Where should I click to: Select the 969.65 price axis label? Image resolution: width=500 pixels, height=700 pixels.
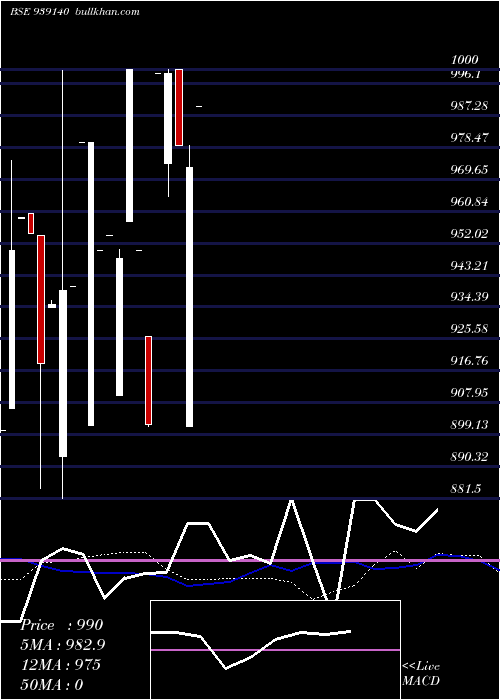coord(469,170)
